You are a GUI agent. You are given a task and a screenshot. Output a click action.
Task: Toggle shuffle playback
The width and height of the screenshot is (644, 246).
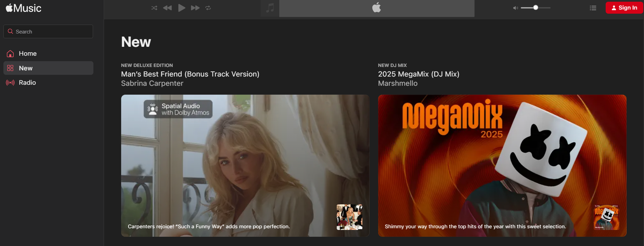tap(154, 8)
